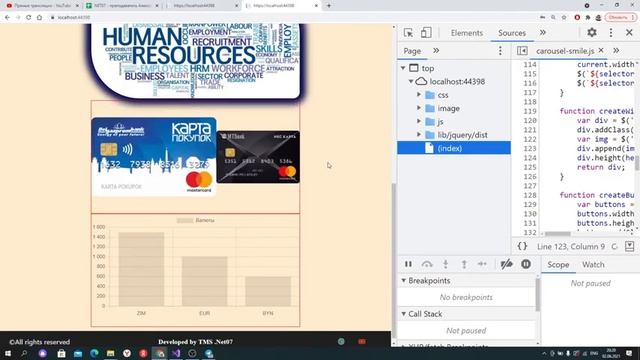Show more open editor tabs
The width and height of the screenshot is (640, 360).
[x=616, y=51]
